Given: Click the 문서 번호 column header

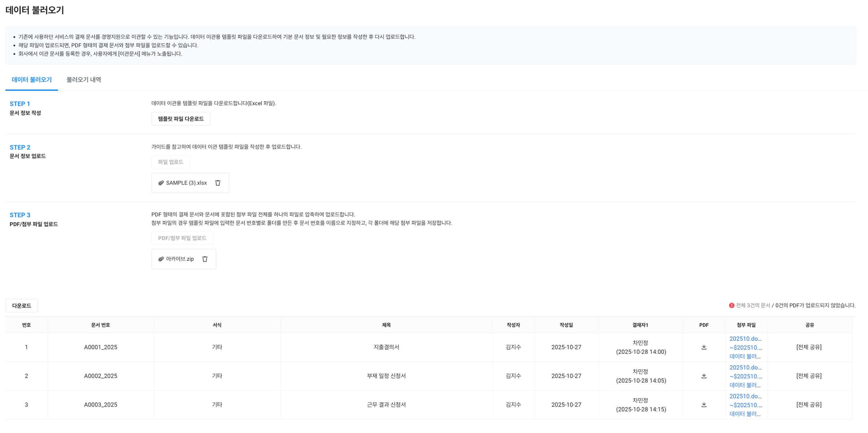Looking at the screenshot, I should (101, 325).
